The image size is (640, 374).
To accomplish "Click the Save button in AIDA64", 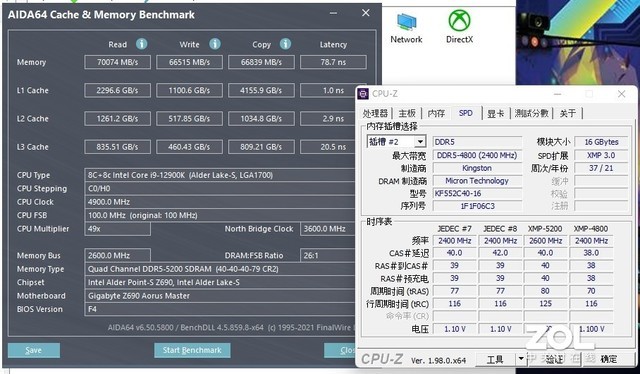I will click(x=33, y=350).
